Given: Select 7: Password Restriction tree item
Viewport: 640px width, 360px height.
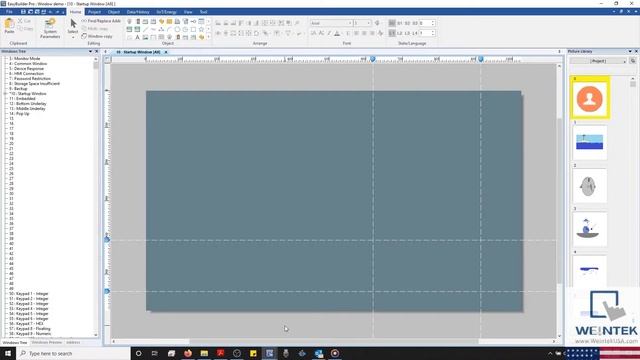Looking at the screenshot, I should 30,79.
